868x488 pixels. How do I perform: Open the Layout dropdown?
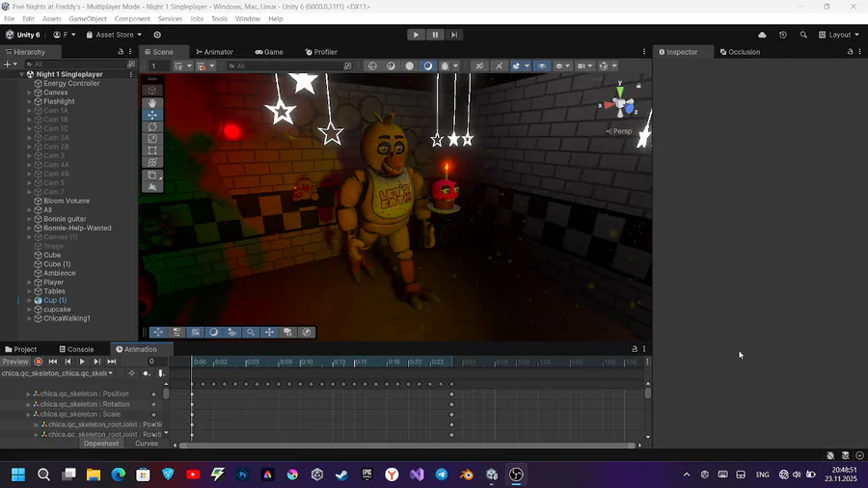[x=839, y=35]
